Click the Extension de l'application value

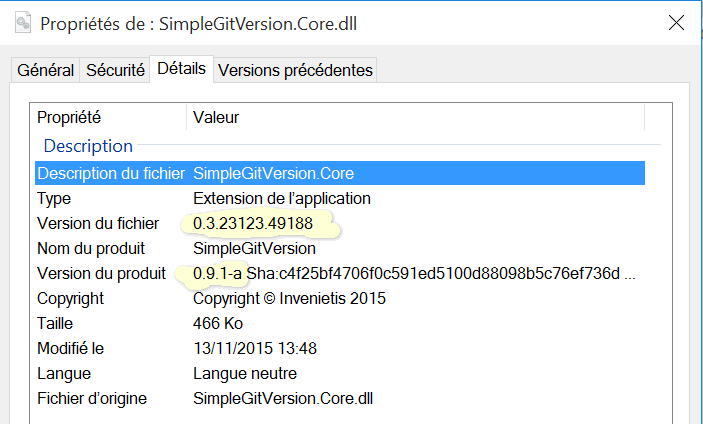282,199
